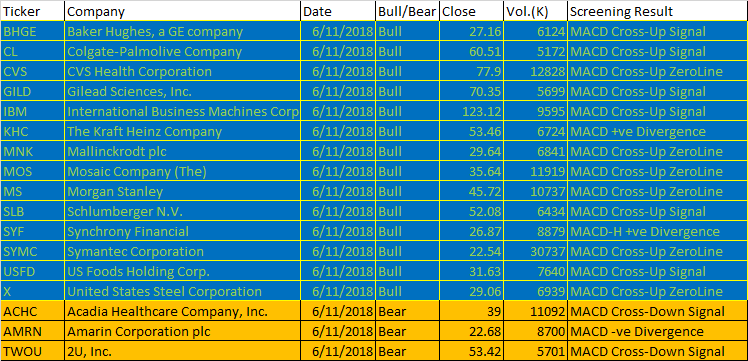This screenshot has width=748, height=361.
Task: Click the Morgan Stanley company cell
Action: pos(183,192)
